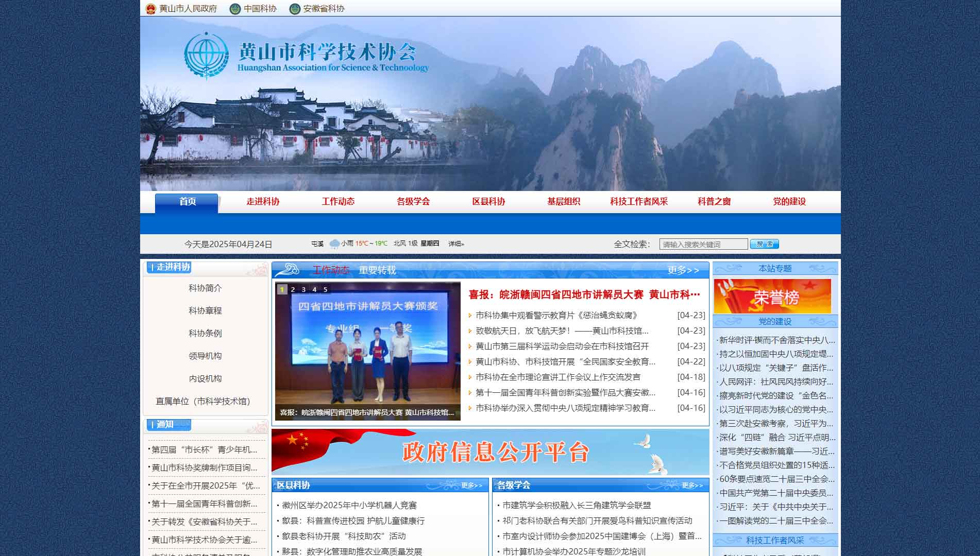Screen dimensions: 980x556
Task: Click the rain weather icon
Action: (x=334, y=244)
